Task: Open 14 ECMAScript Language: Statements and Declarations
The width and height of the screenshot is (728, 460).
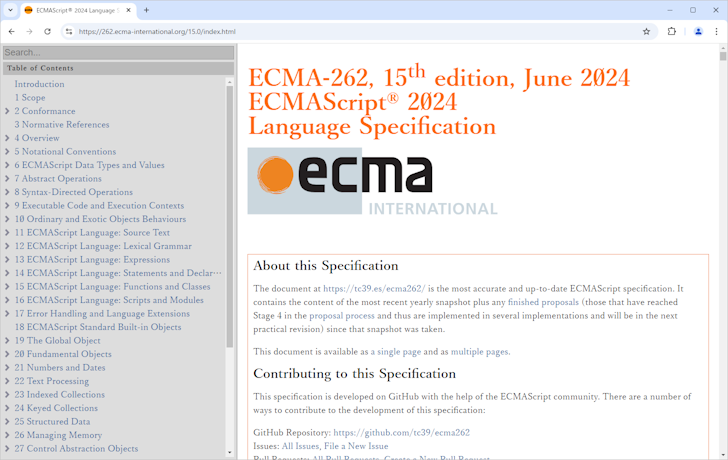Action: [x=118, y=273]
